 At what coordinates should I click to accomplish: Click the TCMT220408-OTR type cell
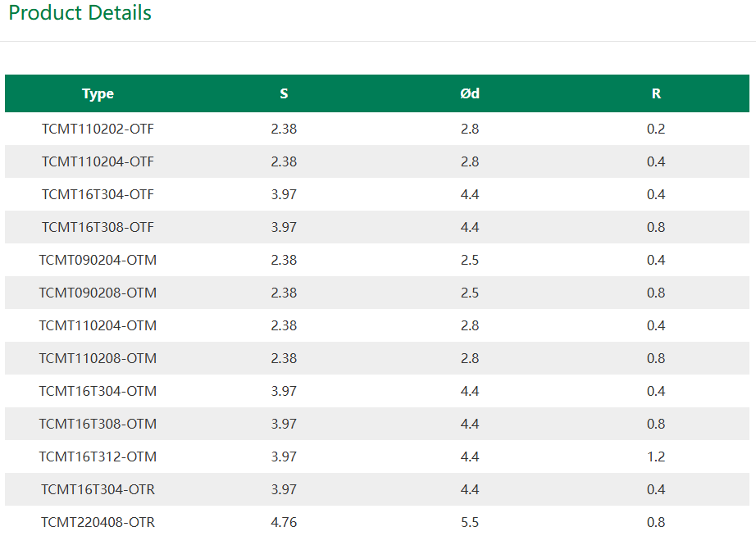click(98, 522)
